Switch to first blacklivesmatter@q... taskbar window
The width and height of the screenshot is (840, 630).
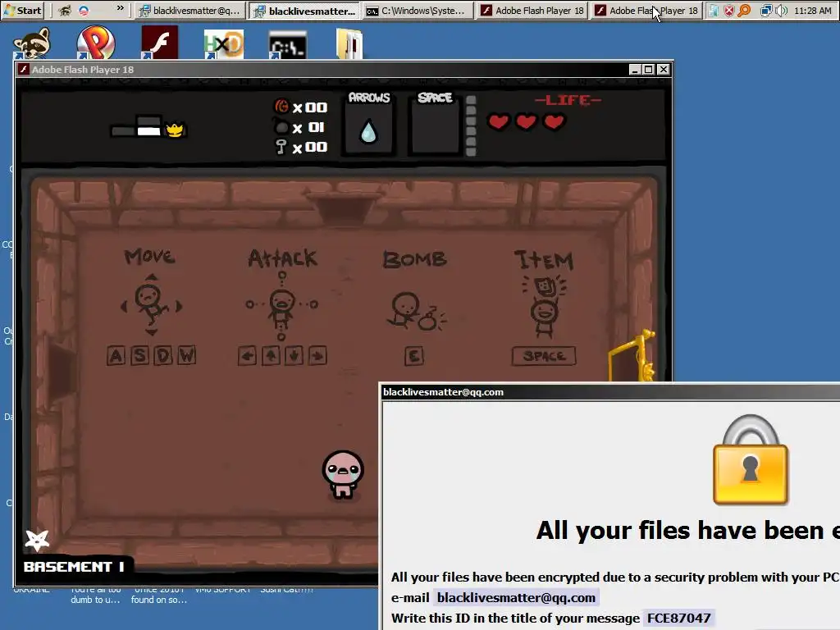pos(189,10)
